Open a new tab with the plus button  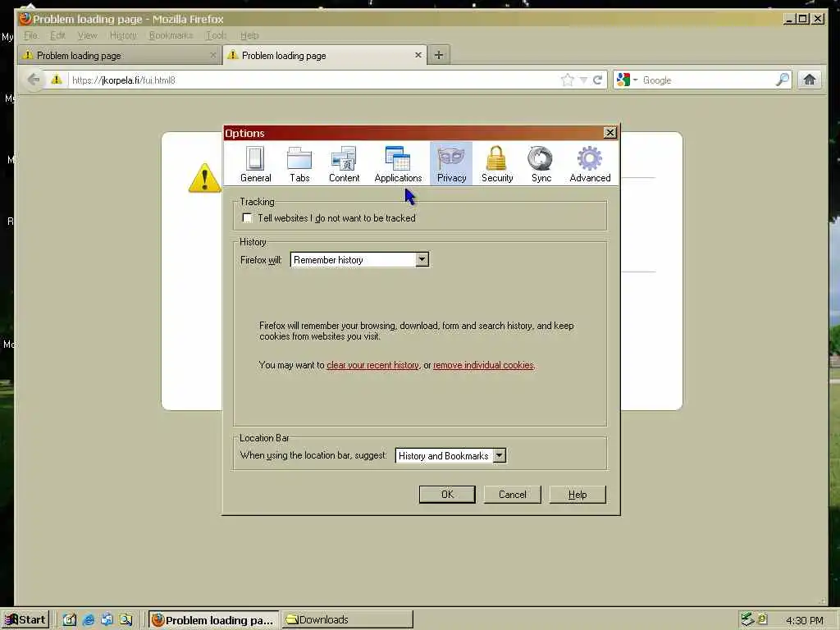[x=438, y=55]
